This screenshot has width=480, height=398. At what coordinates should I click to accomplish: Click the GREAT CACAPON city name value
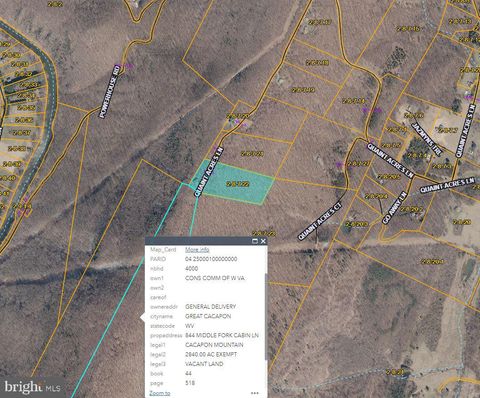[x=208, y=316]
